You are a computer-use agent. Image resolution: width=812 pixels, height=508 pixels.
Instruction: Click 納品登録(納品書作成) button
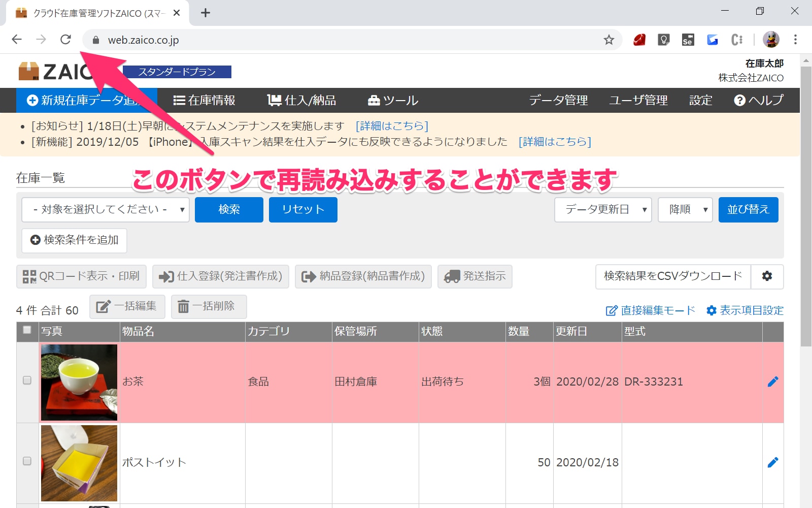point(363,276)
